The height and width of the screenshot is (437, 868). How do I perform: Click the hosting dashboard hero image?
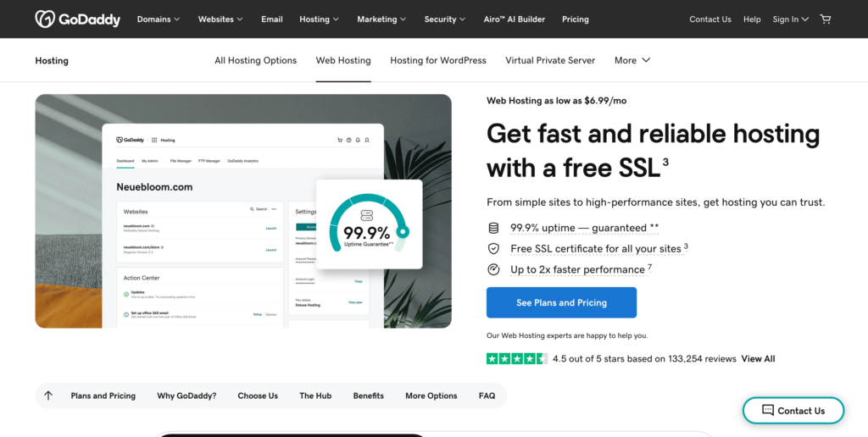pyautogui.click(x=243, y=211)
